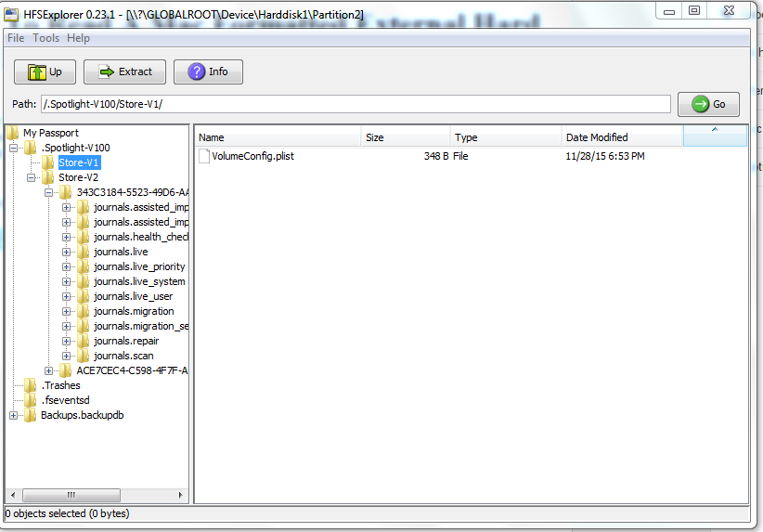Click the 348 B size cell

point(436,156)
